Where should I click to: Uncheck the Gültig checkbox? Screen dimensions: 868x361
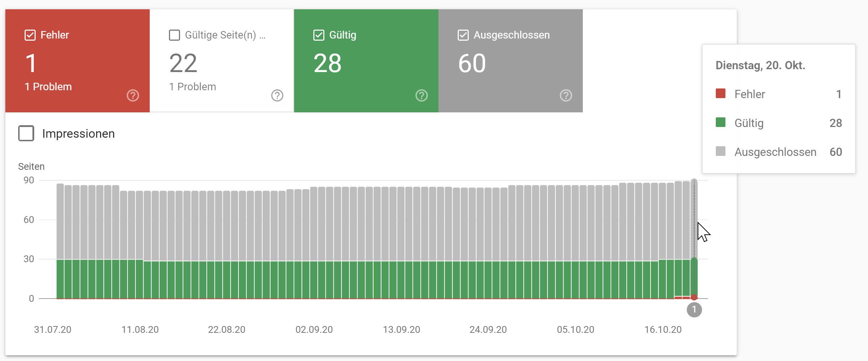point(318,35)
